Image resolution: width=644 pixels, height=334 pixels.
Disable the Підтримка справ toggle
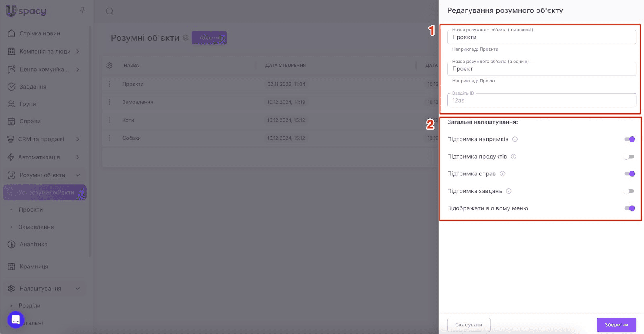tap(629, 174)
